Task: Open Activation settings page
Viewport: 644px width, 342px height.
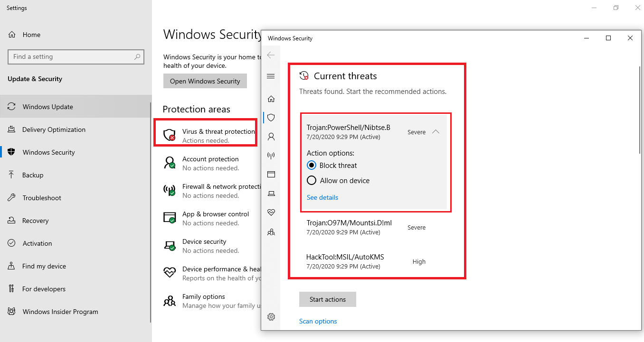Action: pyautogui.click(x=76, y=243)
